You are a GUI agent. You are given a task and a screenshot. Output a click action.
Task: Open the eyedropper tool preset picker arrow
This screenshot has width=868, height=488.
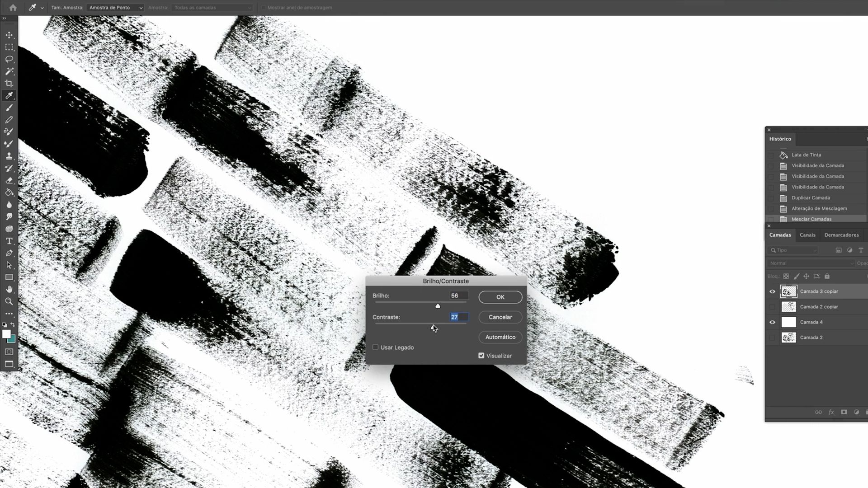point(42,8)
